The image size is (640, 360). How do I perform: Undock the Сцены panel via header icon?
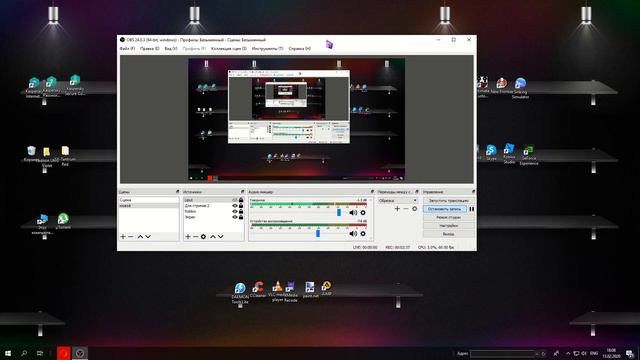pyautogui.click(x=177, y=191)
